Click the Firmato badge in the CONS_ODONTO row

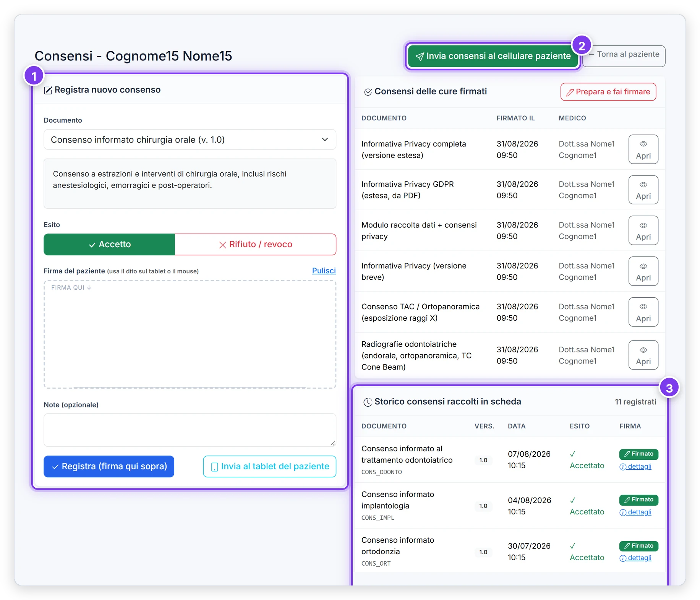click(638, 454)
